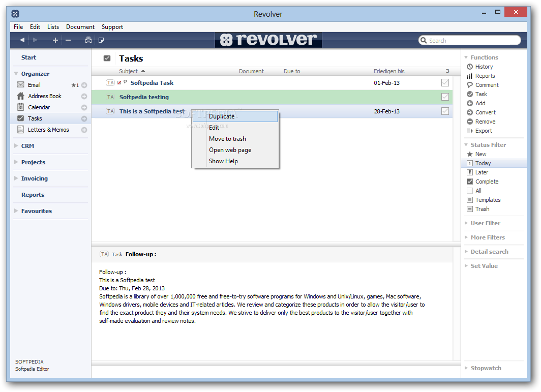
Task: Expand the Stopwatch panel
Action: [466, 368]
